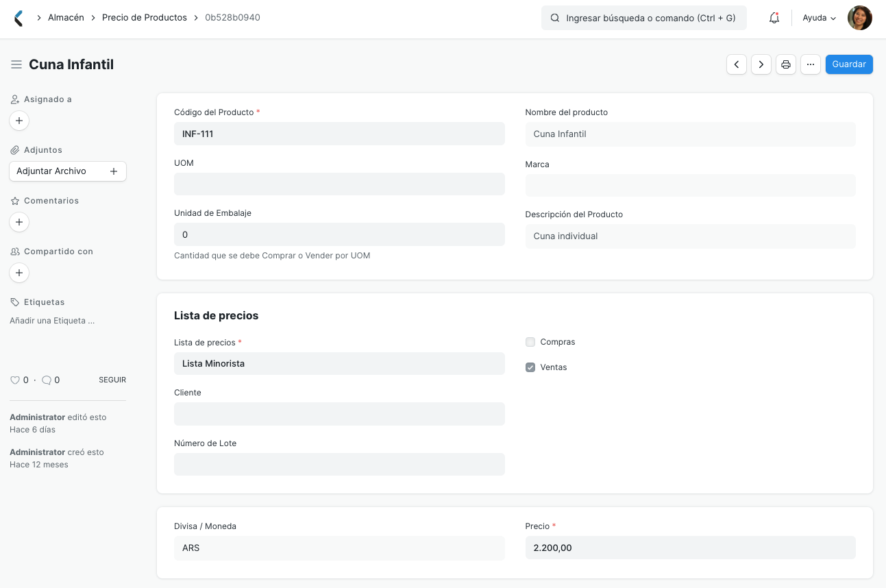Image resolution: width=886 pixels, height=588 pixels.
Task: Click breadcrumb ID 0b528b0940
Action: [x=232, y=18]
